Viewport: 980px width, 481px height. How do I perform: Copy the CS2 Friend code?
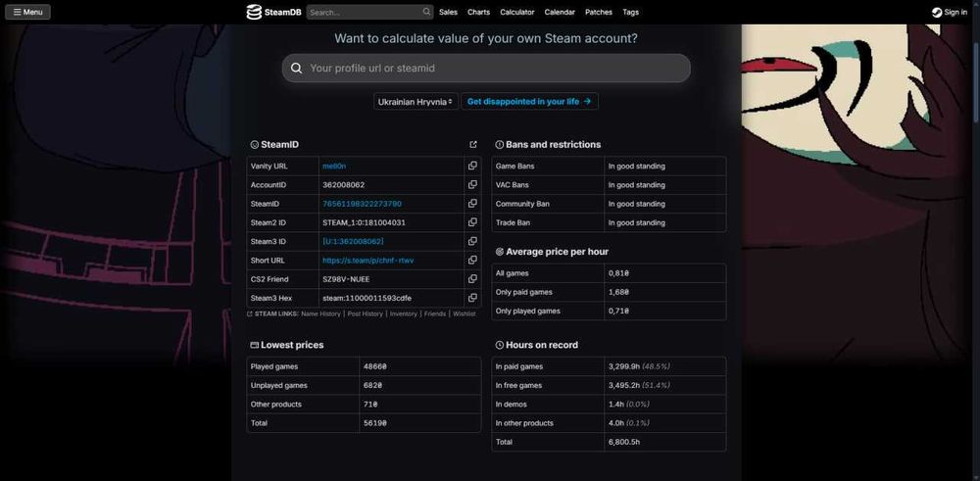click(472, 278)
